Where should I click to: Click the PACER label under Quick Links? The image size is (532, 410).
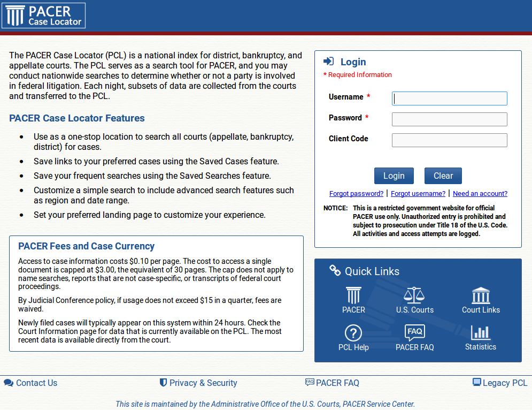[353, 310]
